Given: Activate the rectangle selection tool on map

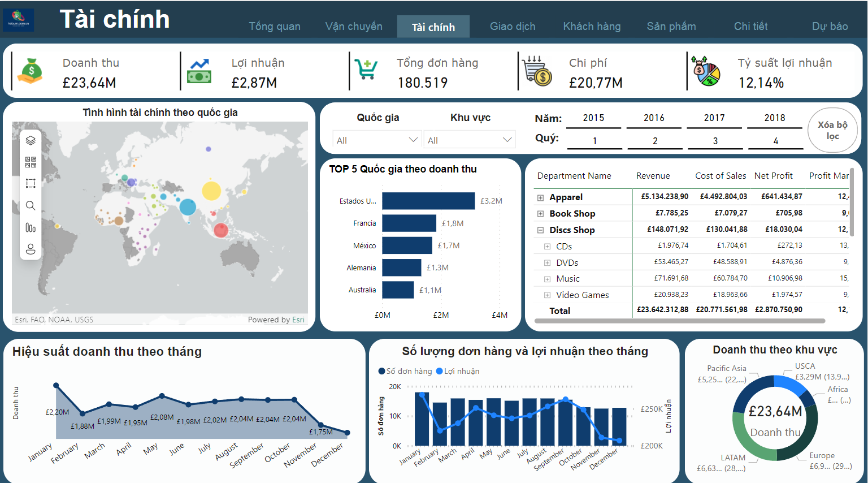Looking at the screenshot, I should (31, 183).
